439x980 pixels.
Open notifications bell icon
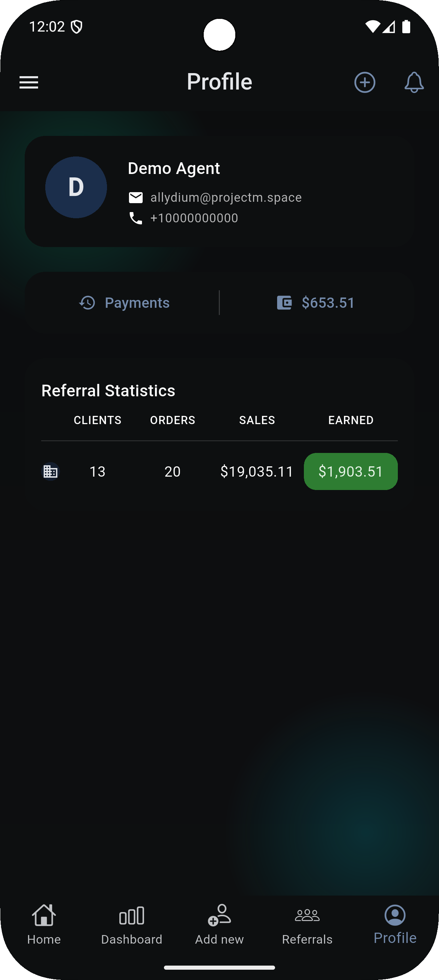click(414, 82)
